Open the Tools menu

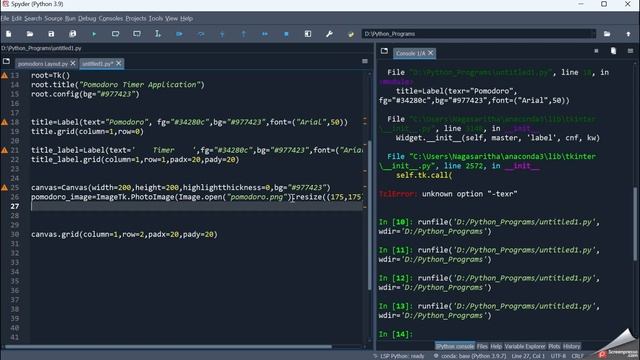click(x=156, y=18)
